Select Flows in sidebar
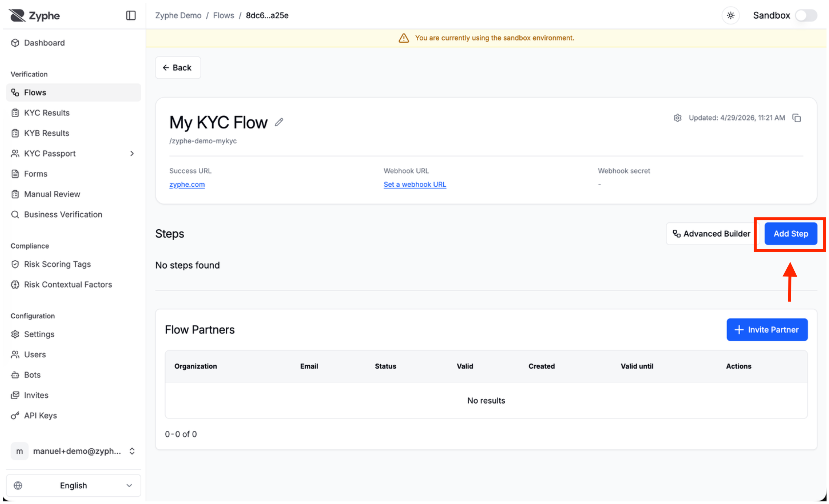Screen dimensions: 829x504 pyautogui.click(x=73, y=92)
